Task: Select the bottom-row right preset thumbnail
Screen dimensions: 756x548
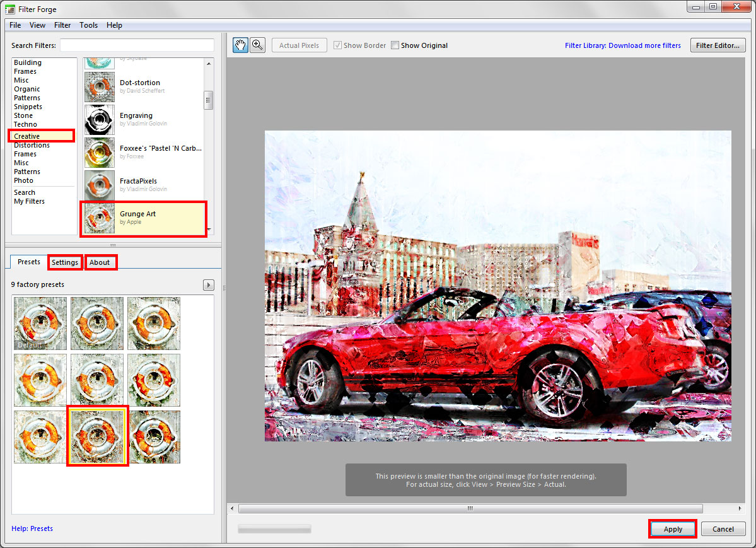Action: point(154,437)
